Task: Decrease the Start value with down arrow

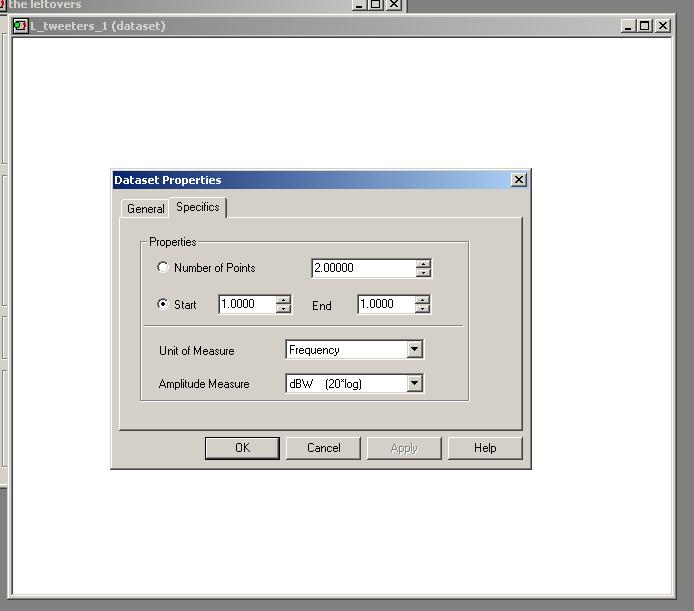Action: [x=283, y=309]
